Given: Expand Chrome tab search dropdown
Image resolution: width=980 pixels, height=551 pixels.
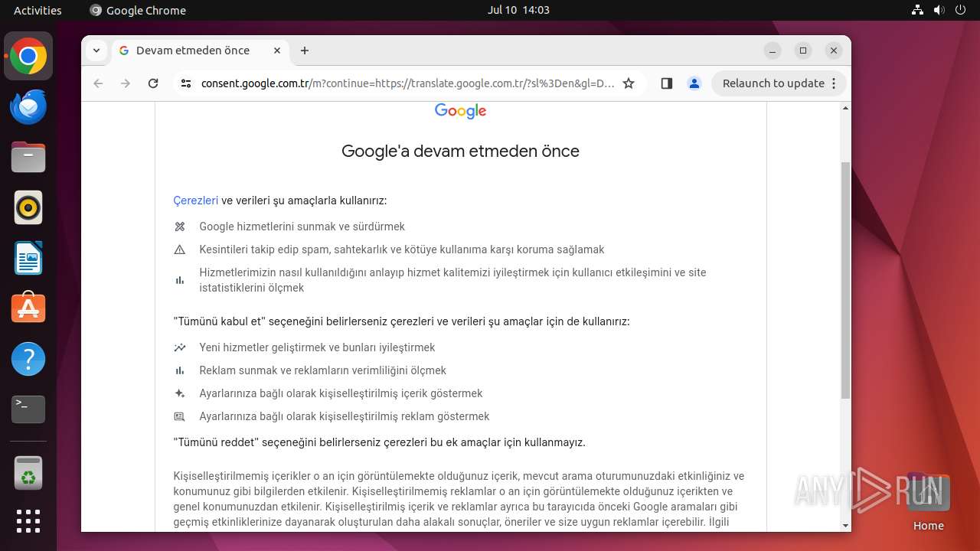Looking at the screenshot, I should [x=96, y=51].
